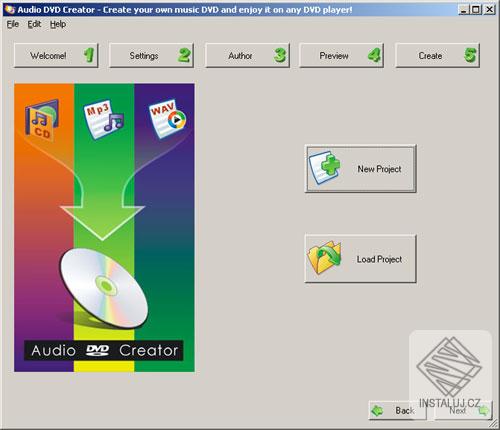Click the green plus document icon
The width and height of the screenshot is (500, 430).
(325, 168)
